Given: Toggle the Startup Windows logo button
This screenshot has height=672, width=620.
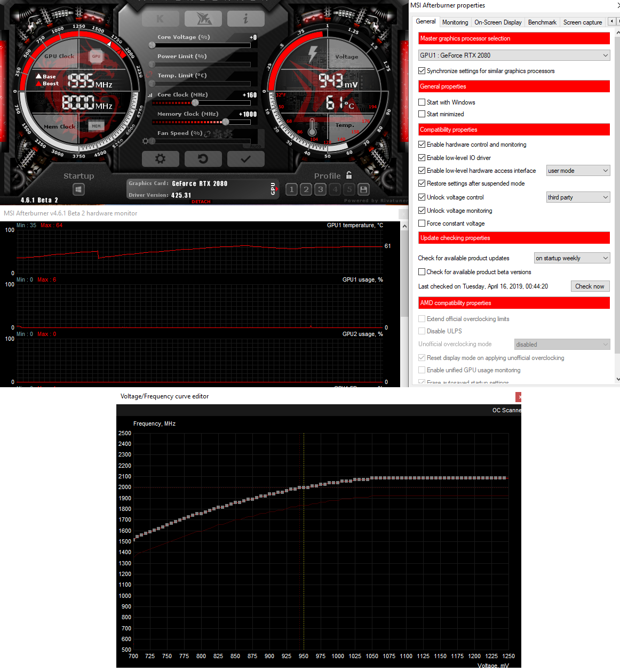Looking at the screenshot, I should click(78, 189).
